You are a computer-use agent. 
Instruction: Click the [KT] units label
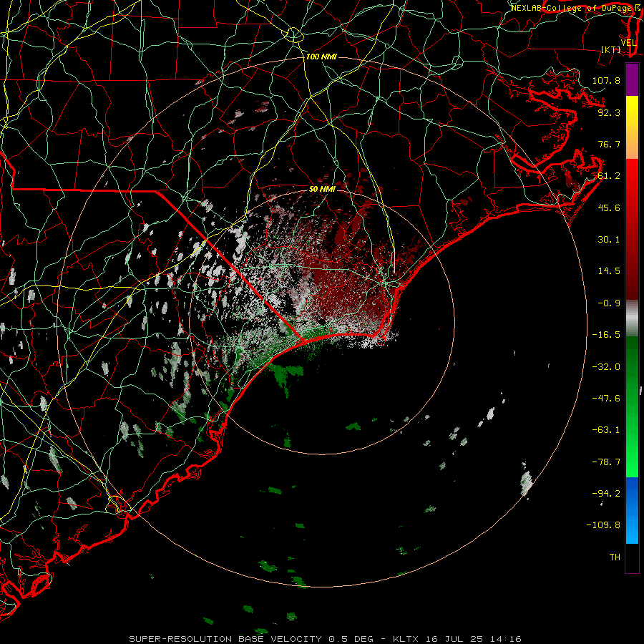tap(611, 49)
